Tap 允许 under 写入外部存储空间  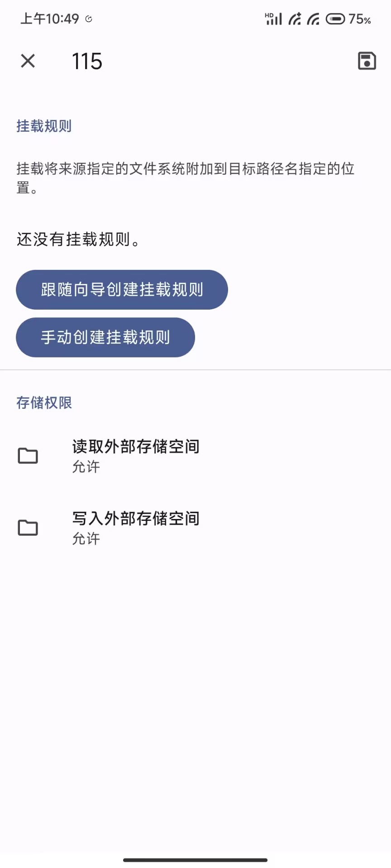[86, 538]
